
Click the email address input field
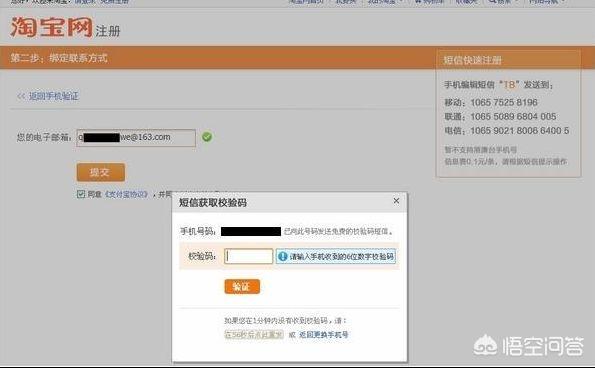click(136, 138)
